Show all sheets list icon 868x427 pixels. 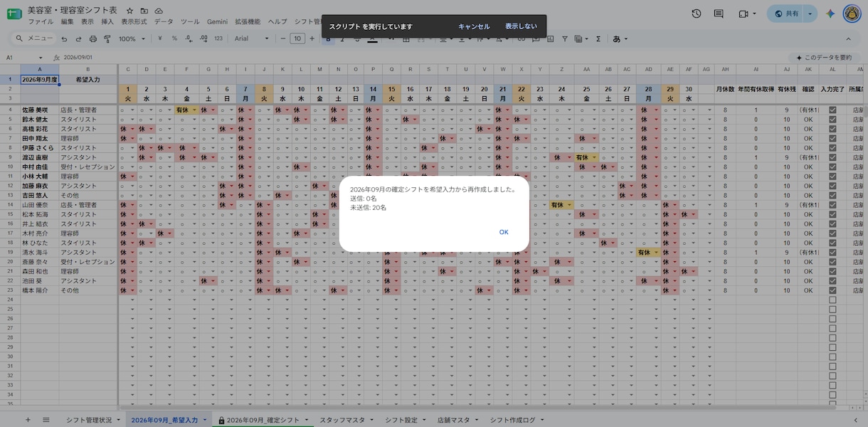point(46,420)
